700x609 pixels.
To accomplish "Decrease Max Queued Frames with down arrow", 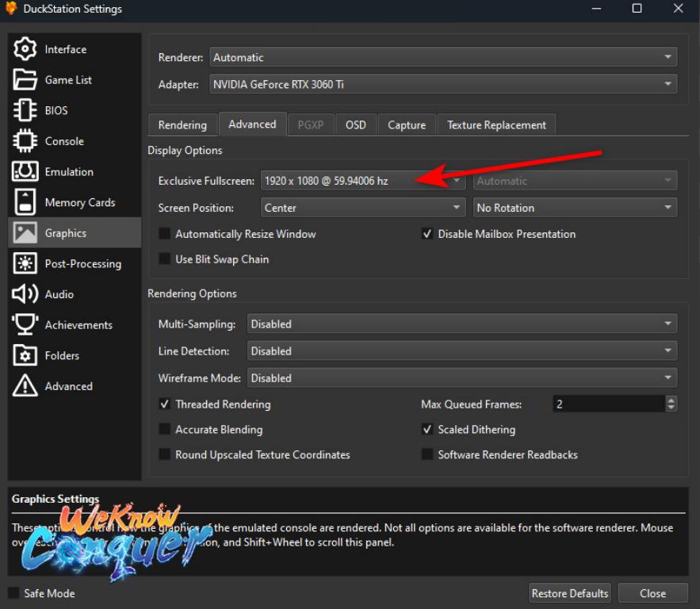I will 671,408.
